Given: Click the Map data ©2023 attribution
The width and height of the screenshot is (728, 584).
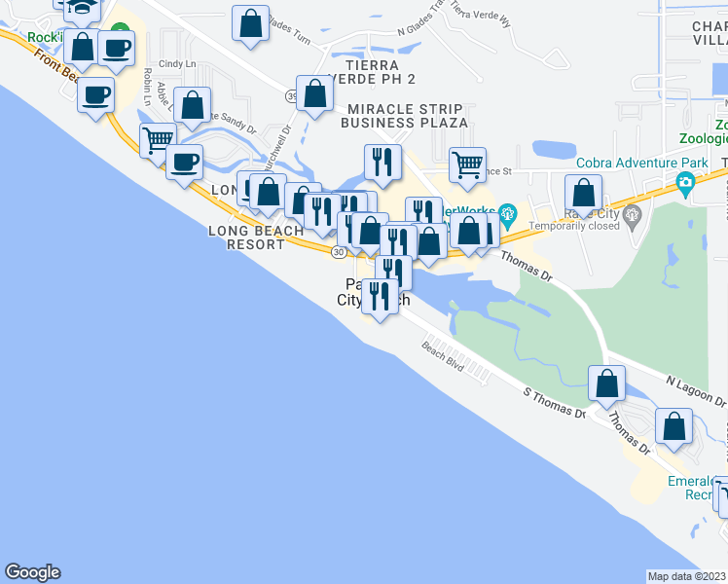Looking at the screenshot, I should pos(686,576).
